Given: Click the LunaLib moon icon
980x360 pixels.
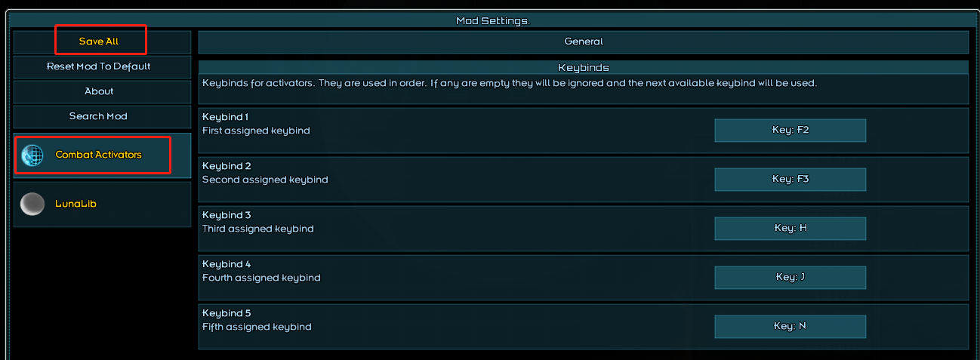Looking at the screenshot, I should click(x=32, y=204).
